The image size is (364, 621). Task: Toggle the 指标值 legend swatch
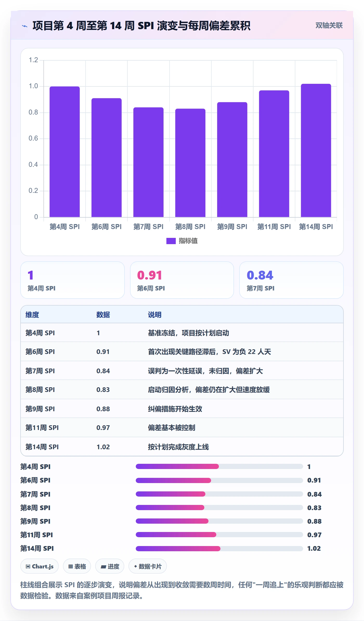(171, 241)
